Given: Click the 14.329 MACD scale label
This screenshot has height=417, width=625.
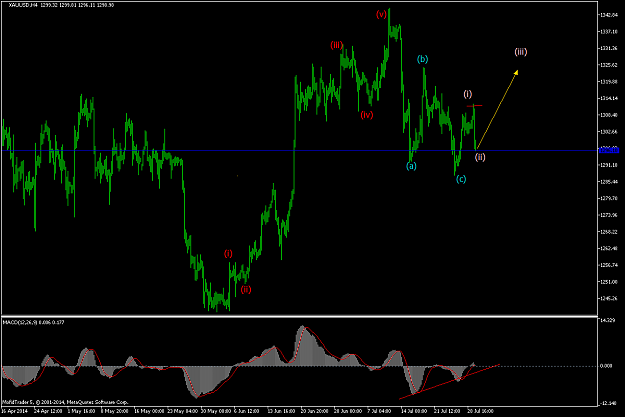Looking at the screenshot, I should [607, 320].
